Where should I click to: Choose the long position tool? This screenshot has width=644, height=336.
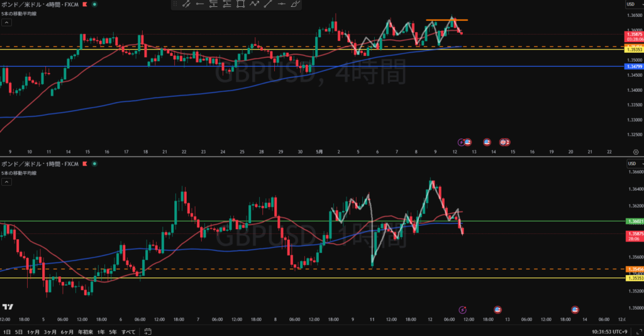[227, 4]
